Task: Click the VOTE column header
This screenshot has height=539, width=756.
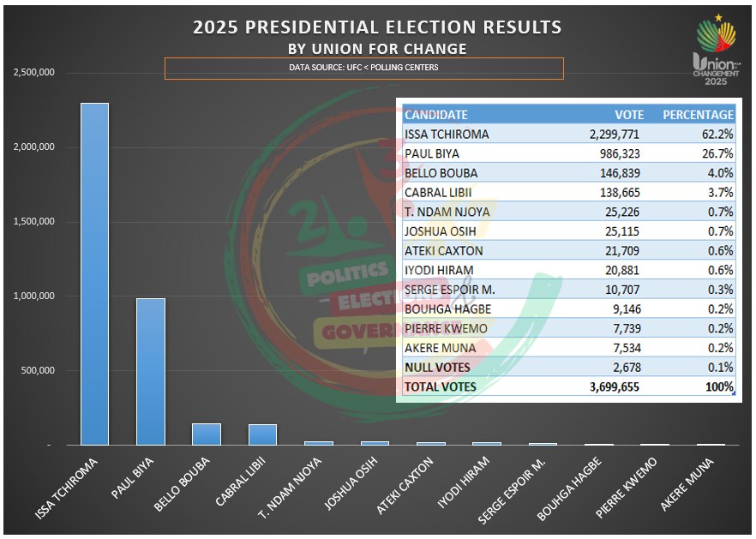Action: (629, 115)
